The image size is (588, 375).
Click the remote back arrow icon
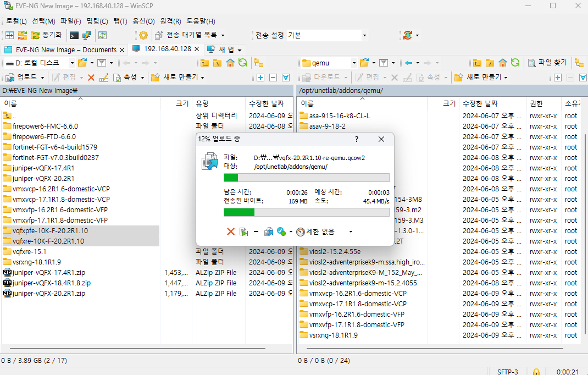408,63
